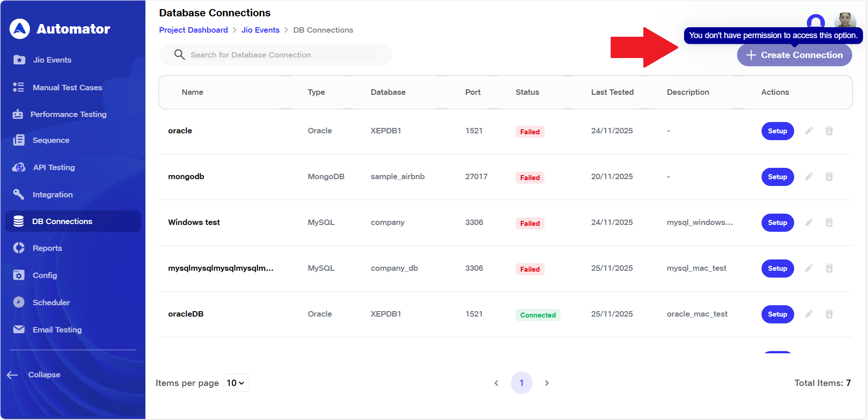
Task: Select page number 1 in pagination
Action: coord(521,383)
